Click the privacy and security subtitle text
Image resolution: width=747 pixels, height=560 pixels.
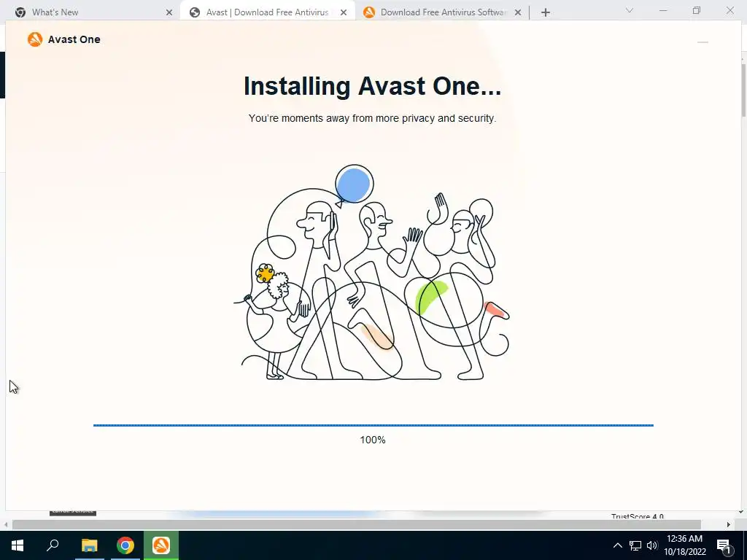[x=372, y=118]
